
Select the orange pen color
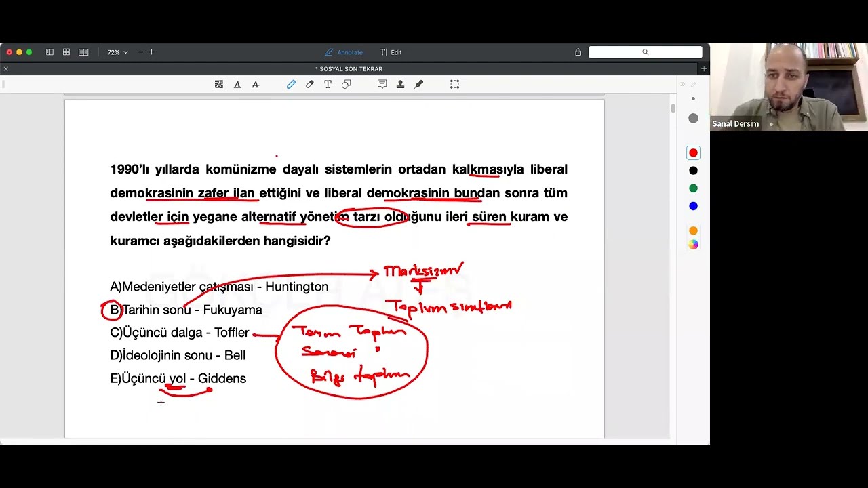(x=693, y=231)
